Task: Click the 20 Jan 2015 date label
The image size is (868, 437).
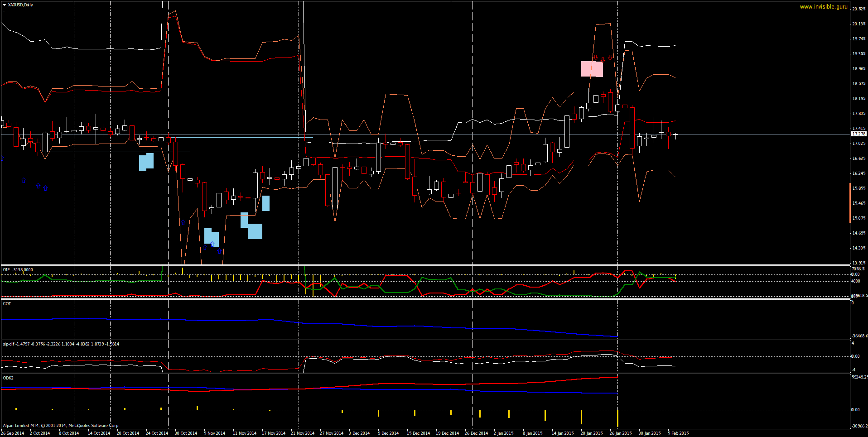Action: pyautogui.click(x=592, y=433)
